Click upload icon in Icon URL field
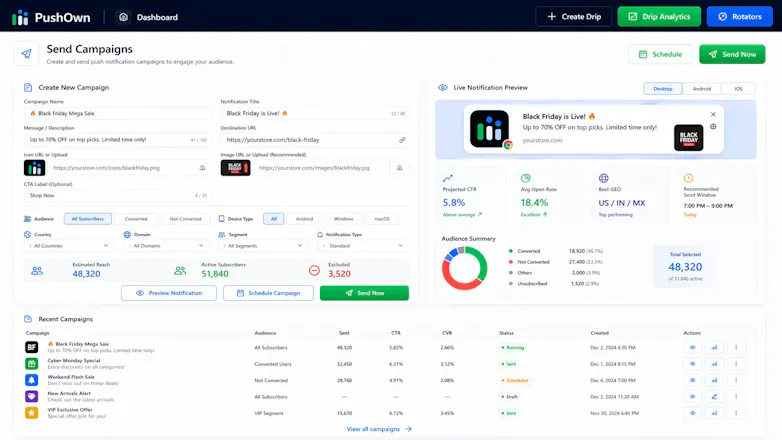The width and height of the screenshot is (782, 440). (202, 168)
